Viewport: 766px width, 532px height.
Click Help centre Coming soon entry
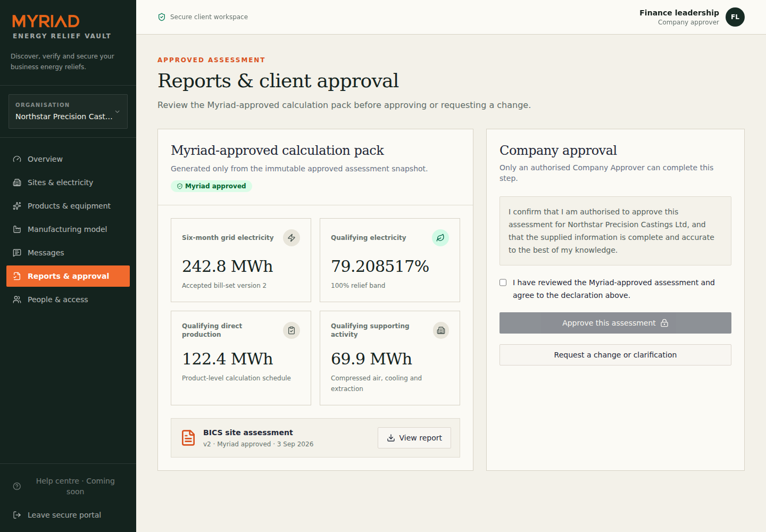tap(68, 486)
